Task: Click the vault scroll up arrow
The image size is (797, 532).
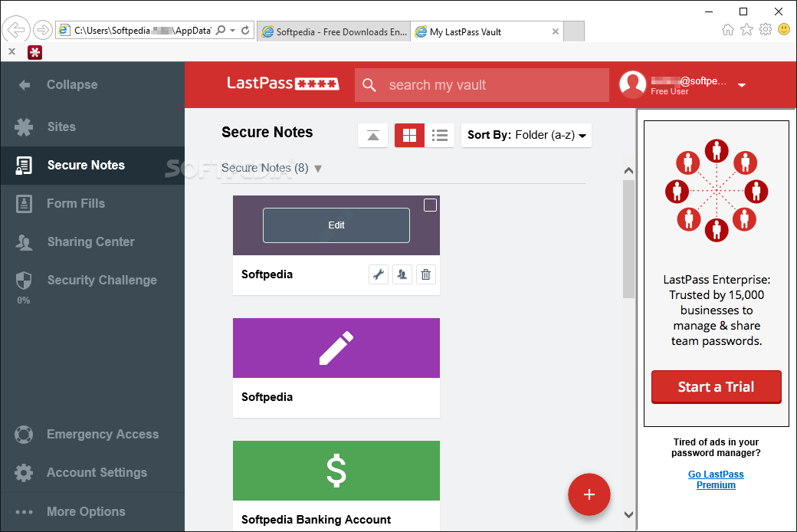Action: point(628,171)
